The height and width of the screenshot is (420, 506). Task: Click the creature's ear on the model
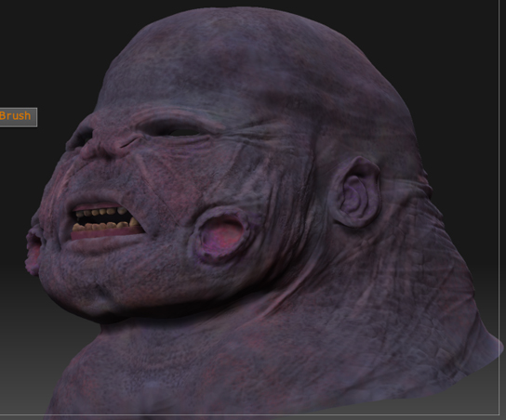[x=356, y=192]
